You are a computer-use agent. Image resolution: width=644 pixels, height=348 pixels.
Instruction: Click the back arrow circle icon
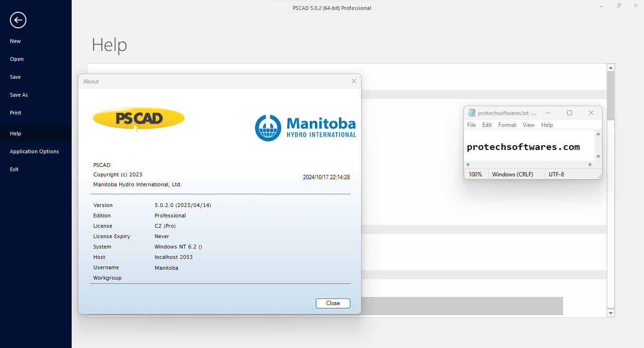pyautogui.click(x=18, y=20)
